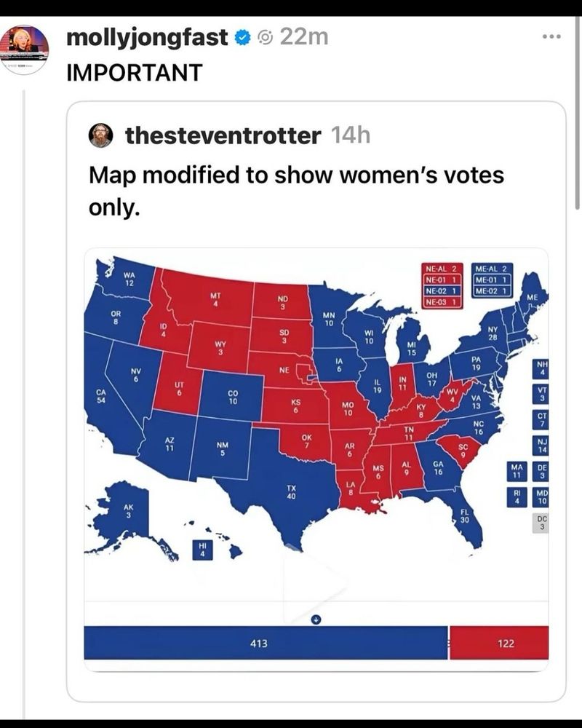Select the ME-AL 2 legend entry
Image resolution: width=582 pixels, height=728 pixels.
[492, 269]
